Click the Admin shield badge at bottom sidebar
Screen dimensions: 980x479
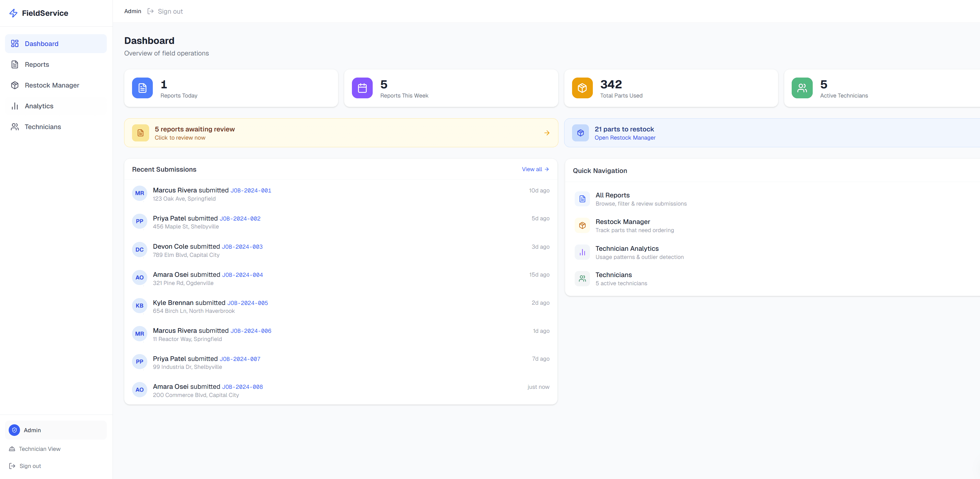point(14,430)
